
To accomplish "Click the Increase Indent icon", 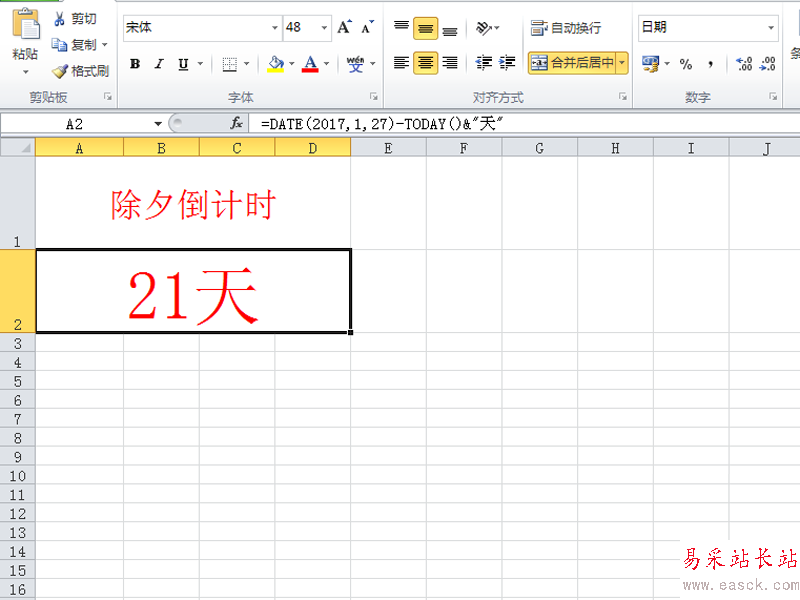I will (x=507, y=63).
